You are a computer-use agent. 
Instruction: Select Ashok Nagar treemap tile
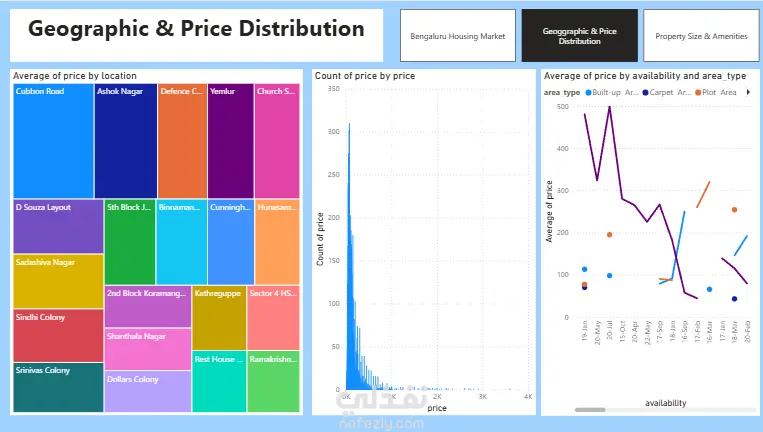126,141
